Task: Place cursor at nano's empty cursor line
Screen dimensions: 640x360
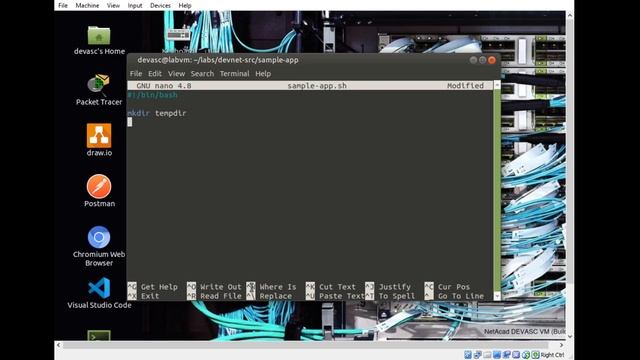Action: pyautogui.click(x=130, y=122)
